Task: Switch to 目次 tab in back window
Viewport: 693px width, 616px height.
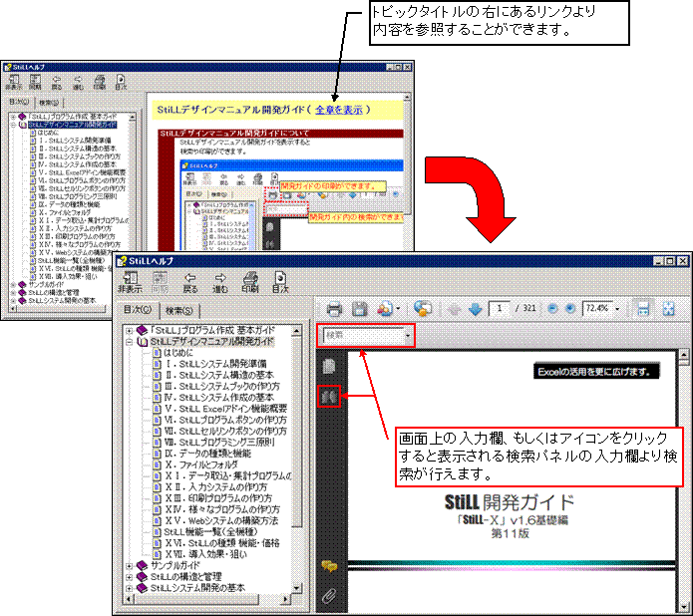Action: [x=19, y=102]
